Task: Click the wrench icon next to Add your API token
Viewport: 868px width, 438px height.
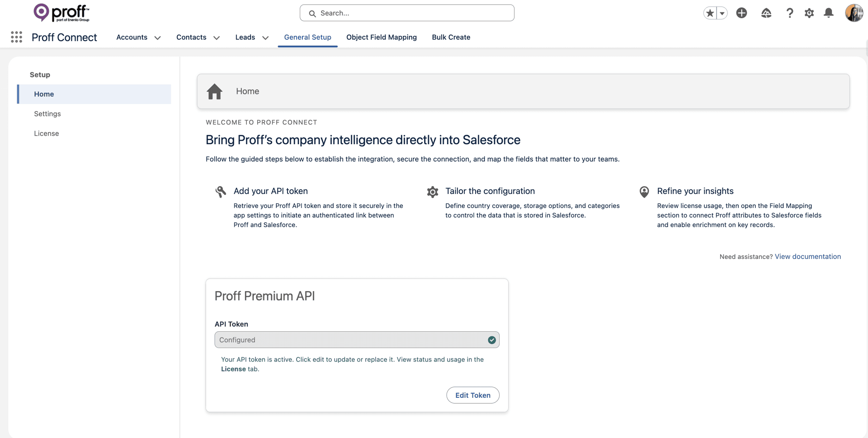Action: click(221, 192)
